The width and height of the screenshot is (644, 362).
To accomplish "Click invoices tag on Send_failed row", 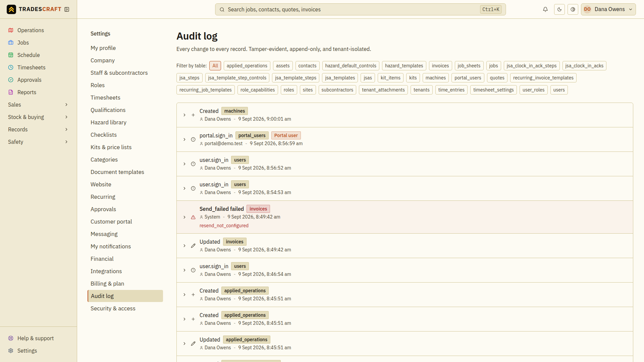I will point(258,209).
